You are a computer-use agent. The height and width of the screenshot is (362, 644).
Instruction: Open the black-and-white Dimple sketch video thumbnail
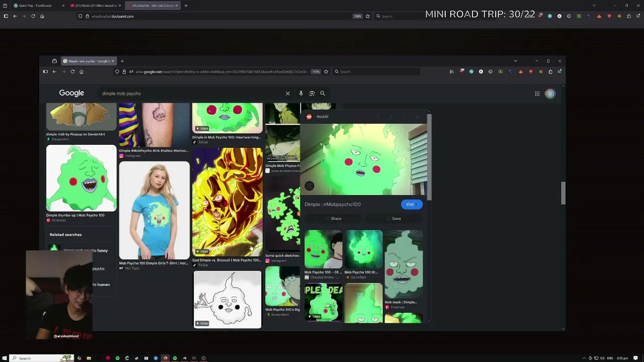[x=227, y=300]
